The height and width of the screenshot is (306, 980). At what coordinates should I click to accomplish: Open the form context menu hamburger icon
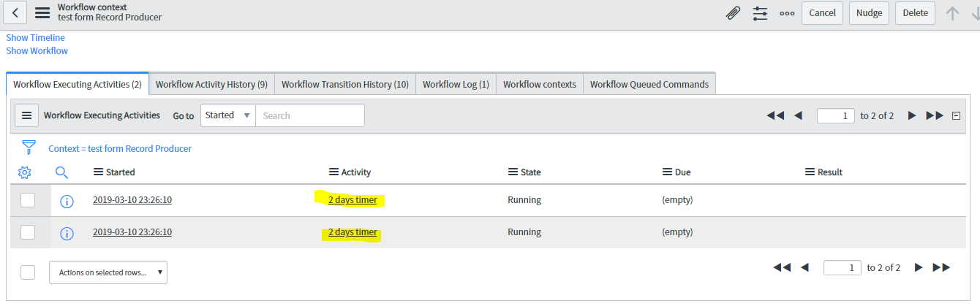(42, 12)
